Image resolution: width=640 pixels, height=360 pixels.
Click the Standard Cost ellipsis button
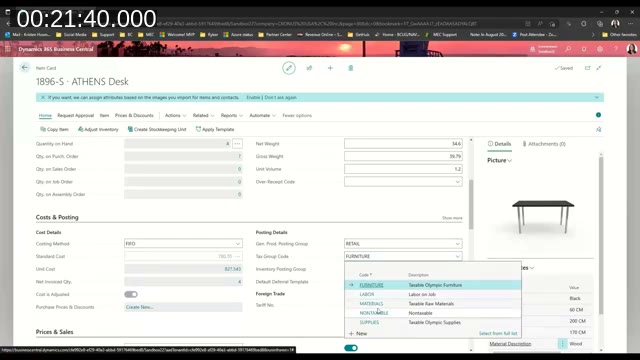click(237, 256)
